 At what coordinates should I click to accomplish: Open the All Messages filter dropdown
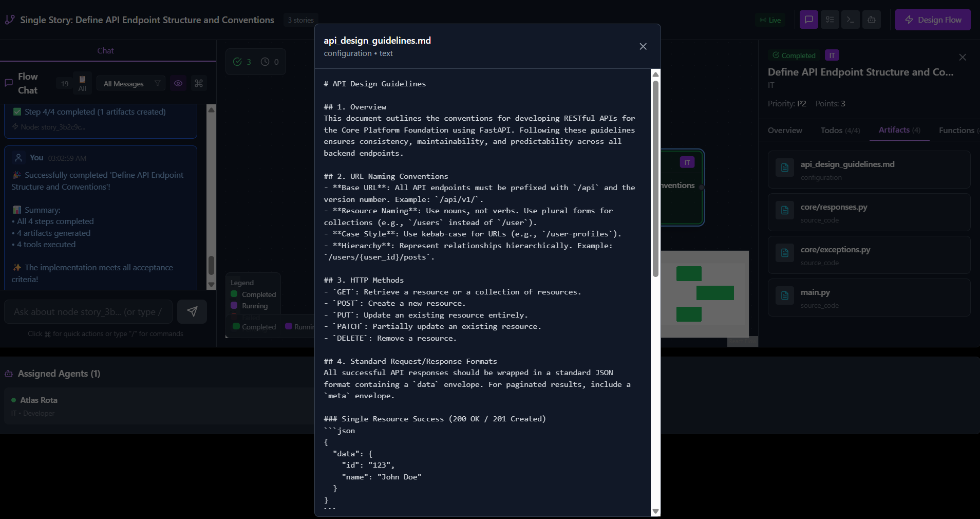[x=131, y=84]
